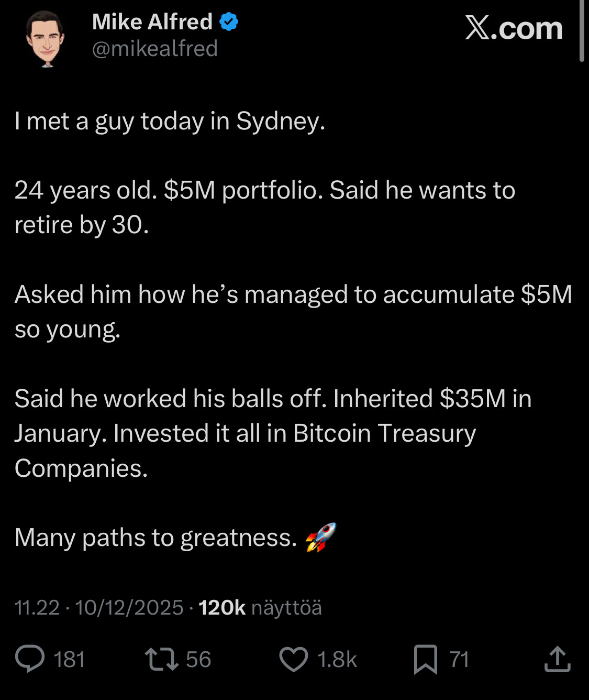Screen dimensions: 589x700
Task: Open the Mike Alfred display name
Action: (x=152, y=22)
